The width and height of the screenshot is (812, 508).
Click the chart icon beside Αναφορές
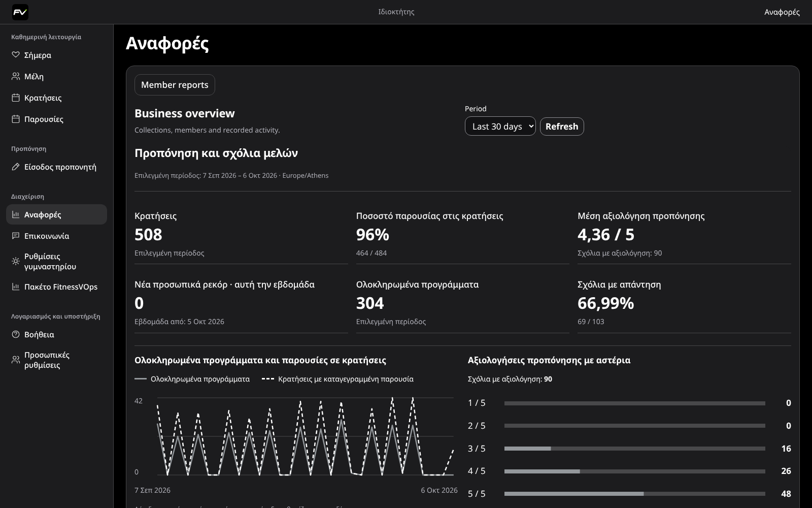coord(16,214)
